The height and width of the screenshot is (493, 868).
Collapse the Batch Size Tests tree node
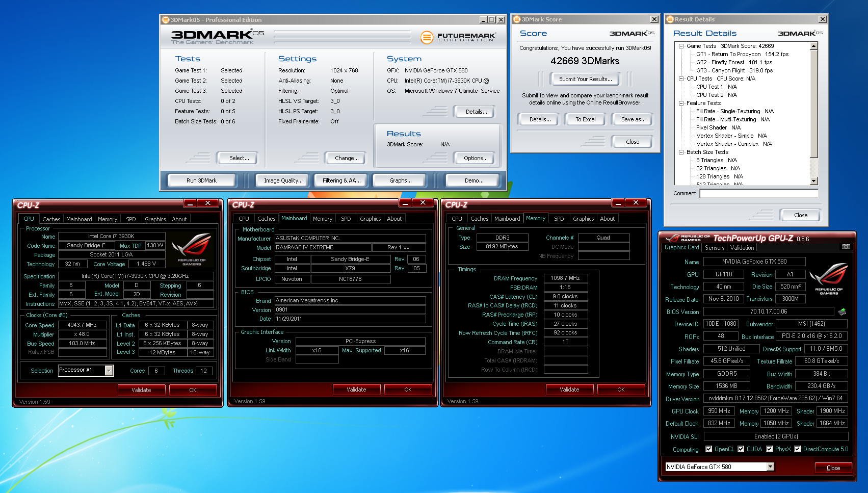tap(681, 152)
